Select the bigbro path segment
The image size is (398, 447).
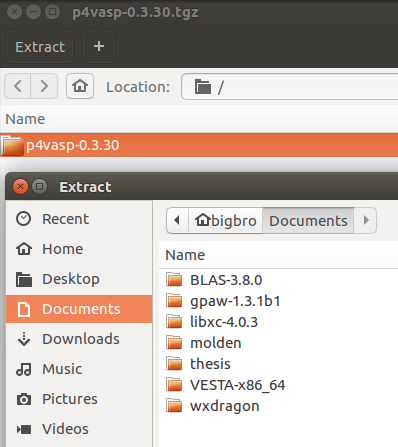coord(226,220)
